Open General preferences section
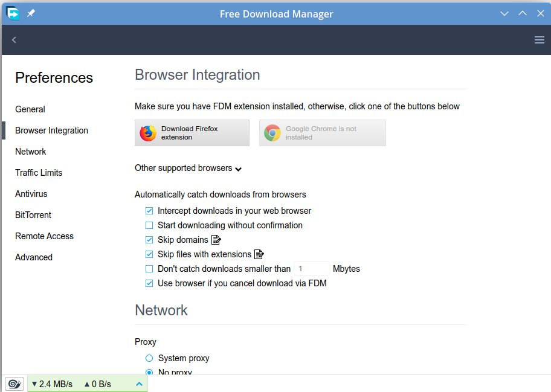Image resolution: width=551 pixels, height=392 pixels. 30,109
